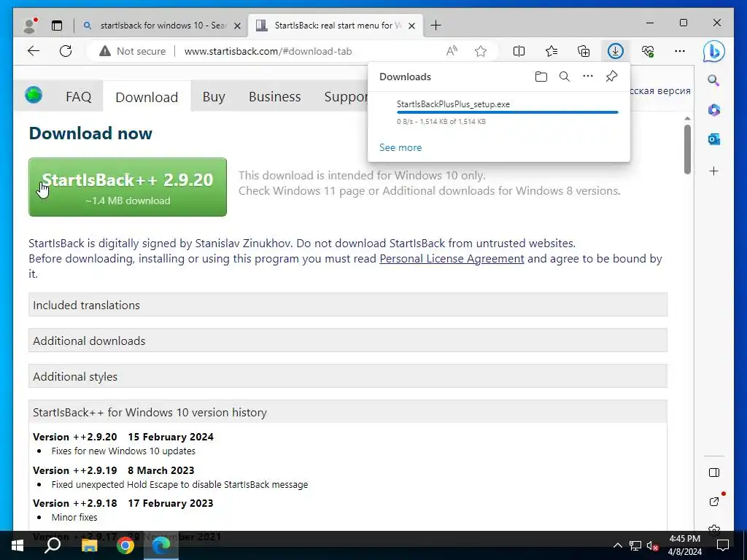This screenshot has width=747, height=560.
Task: Switch to startisback for windows 10 search tab
Action: tap(162, 26)
